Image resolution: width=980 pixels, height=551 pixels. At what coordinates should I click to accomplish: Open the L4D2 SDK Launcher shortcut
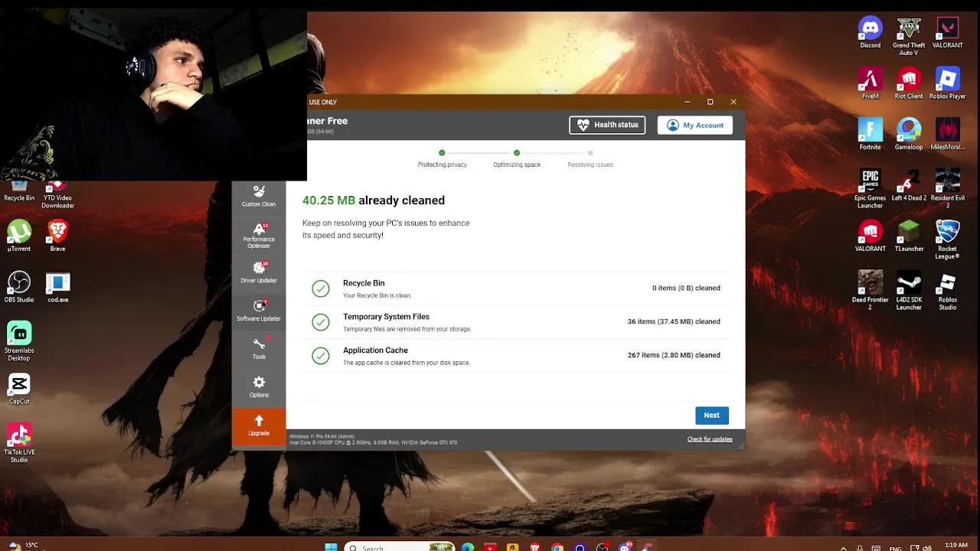[x=909, y=290]
